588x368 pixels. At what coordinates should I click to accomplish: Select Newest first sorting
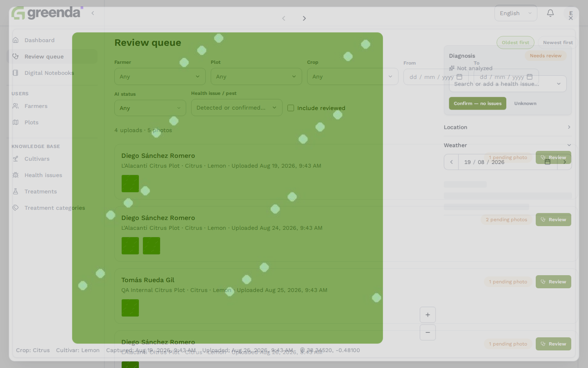pyautogui.click(x=558, y=43)
